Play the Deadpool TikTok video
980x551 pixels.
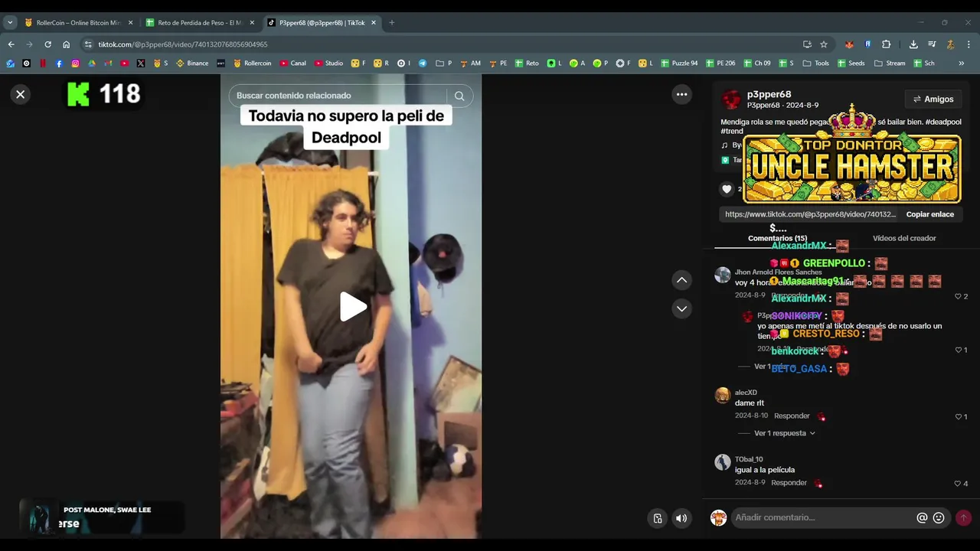tap(352, 306)
